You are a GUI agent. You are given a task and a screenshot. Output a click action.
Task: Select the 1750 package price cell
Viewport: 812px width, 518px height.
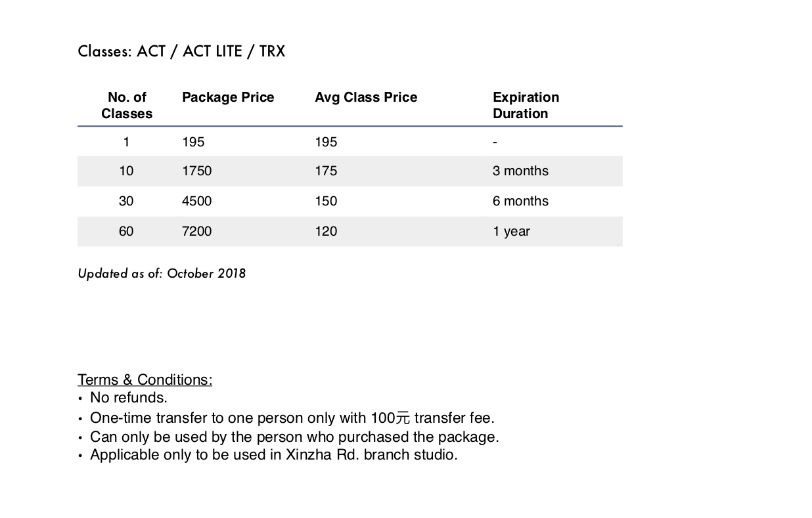pyautogui.click(x=197, y=171)
